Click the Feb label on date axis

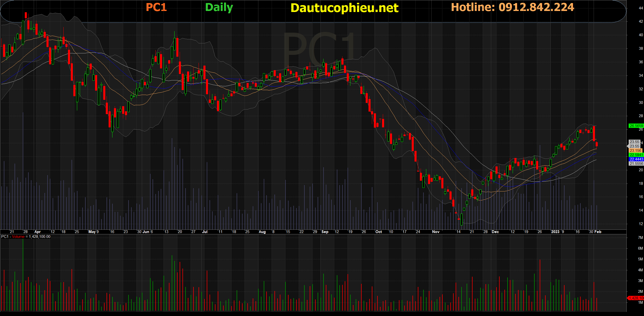pyautogui.click(x=598, y=232)
